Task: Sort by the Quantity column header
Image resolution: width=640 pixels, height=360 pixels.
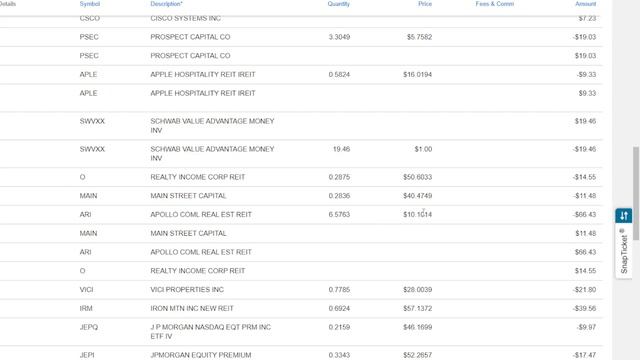Action: pos(338,4)
